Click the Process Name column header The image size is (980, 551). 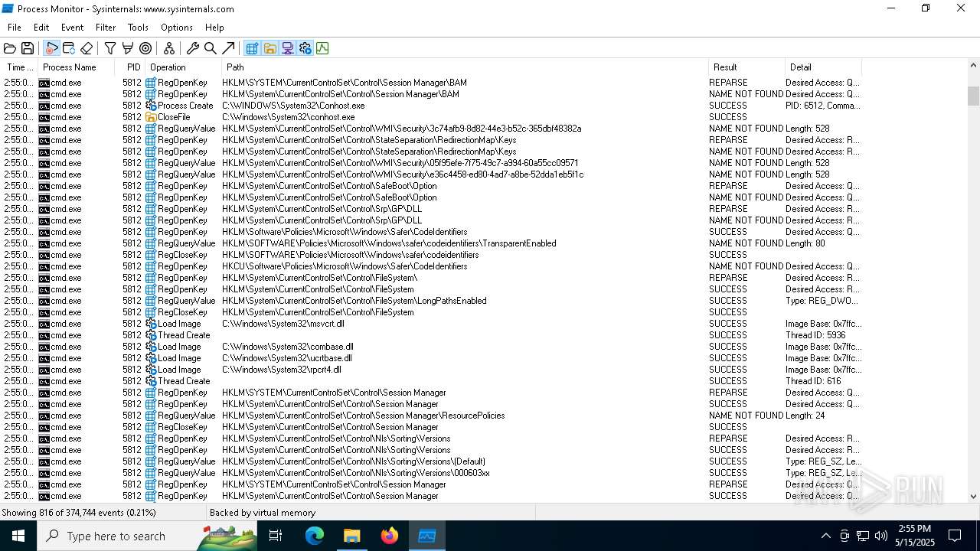tap(77, 67)
